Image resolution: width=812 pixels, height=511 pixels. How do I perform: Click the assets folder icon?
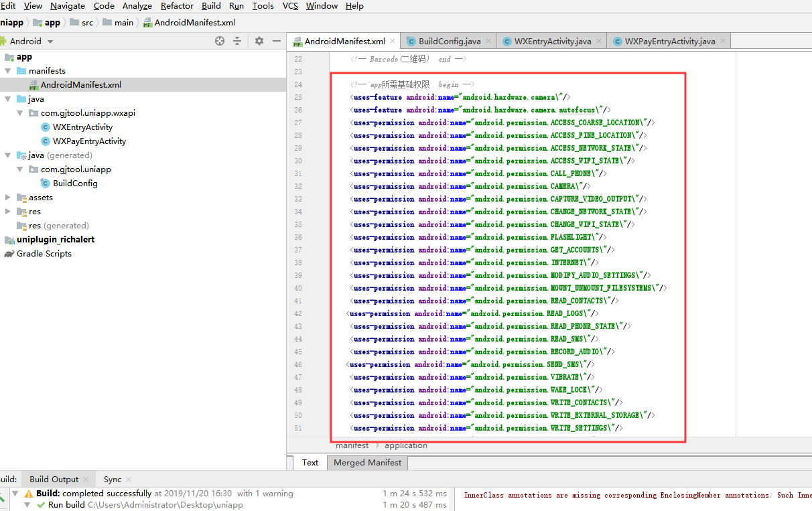click(21, 198)
